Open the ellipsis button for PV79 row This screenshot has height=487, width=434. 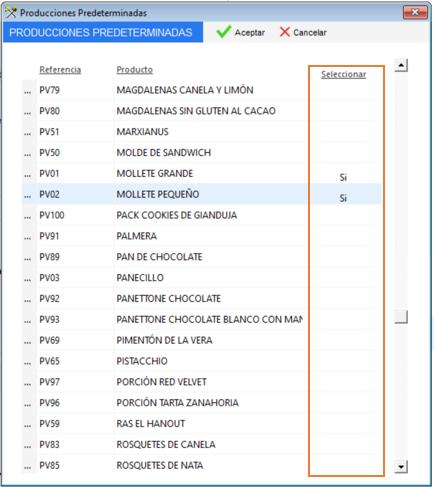pos(28,90)
